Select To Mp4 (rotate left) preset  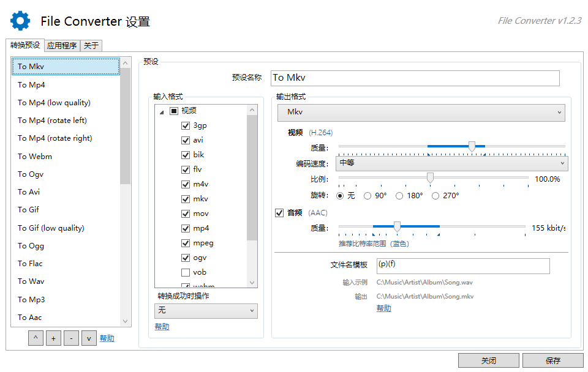[66, 121]
